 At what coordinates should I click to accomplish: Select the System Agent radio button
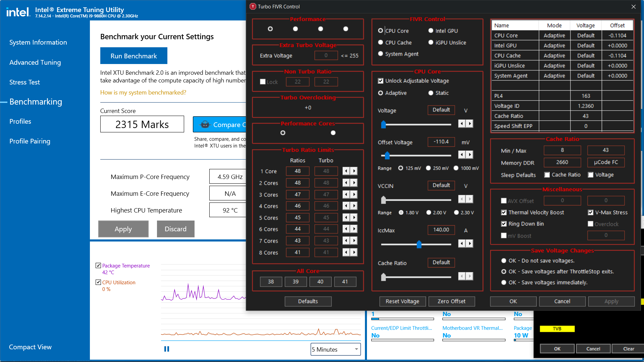tap(380, 54)
